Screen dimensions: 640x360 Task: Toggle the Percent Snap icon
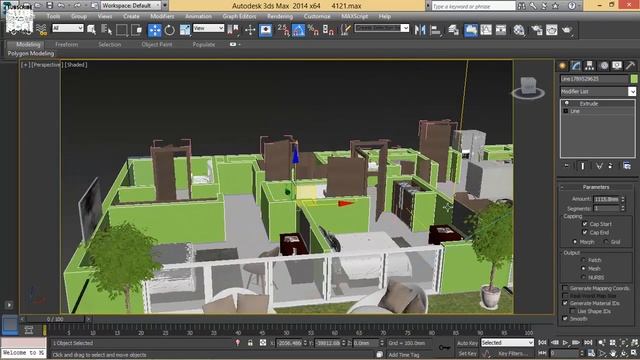(x=313, y=30)
